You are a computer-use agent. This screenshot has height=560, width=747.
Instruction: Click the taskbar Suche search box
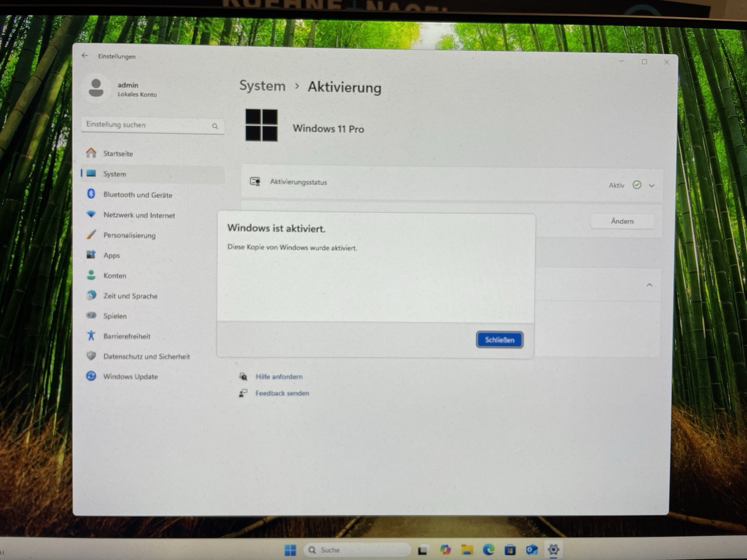(x=357, y=550)
